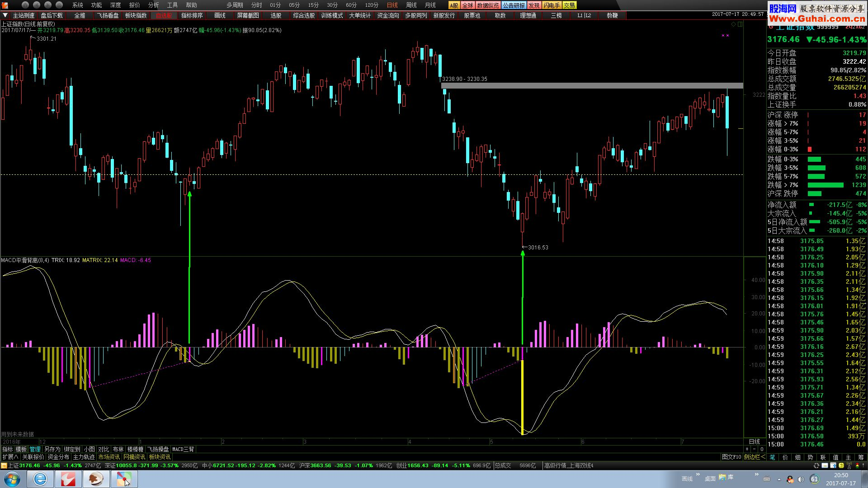Click the 交易 trade button
Image resolution: width=868 pixels, height=488 pixels.
point(569,5)
